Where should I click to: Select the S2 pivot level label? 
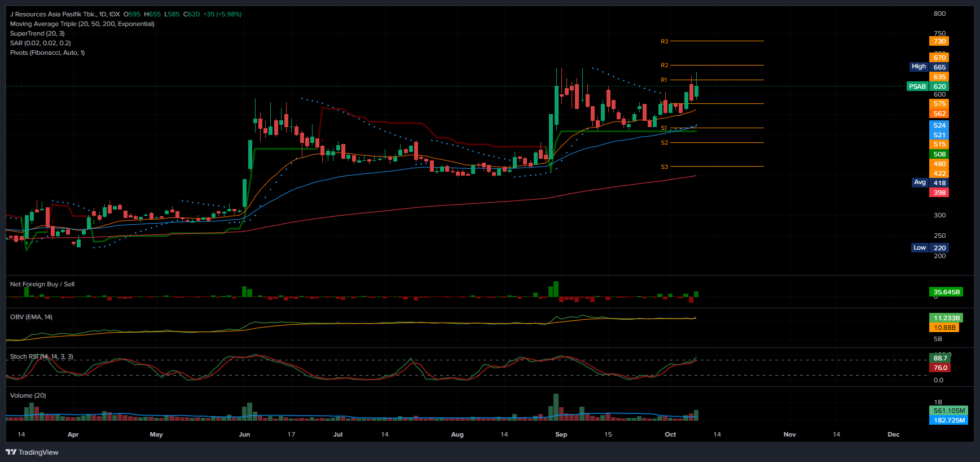pos(664,142)
